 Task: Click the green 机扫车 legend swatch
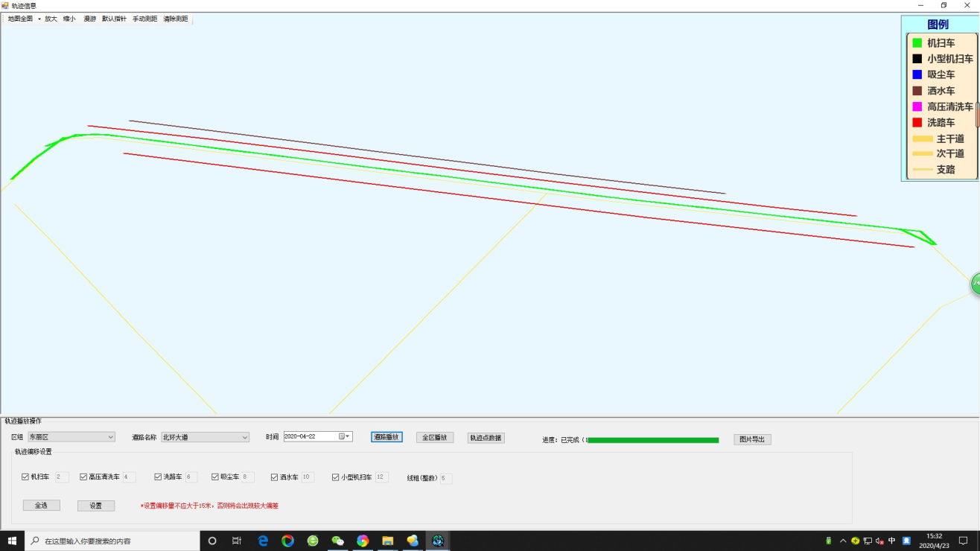[917, 43]
